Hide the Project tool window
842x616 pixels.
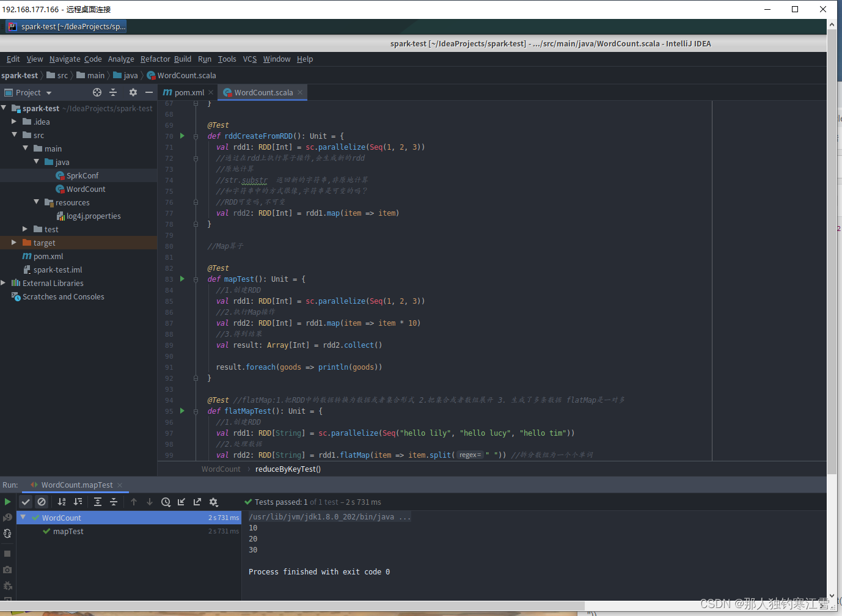pyautogui.click(x=149, y=92)
